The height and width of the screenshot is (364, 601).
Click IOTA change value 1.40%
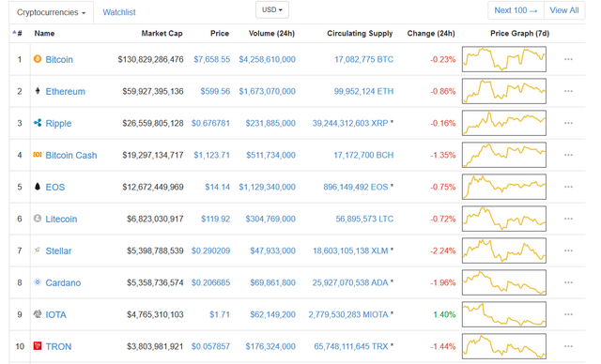coord(444,314)
